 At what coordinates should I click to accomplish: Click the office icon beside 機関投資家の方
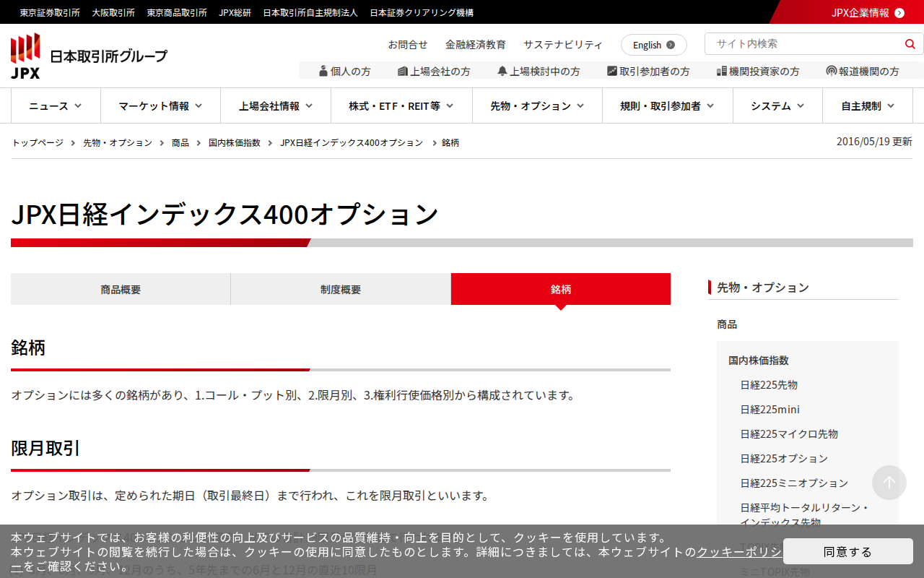(721, 71)
